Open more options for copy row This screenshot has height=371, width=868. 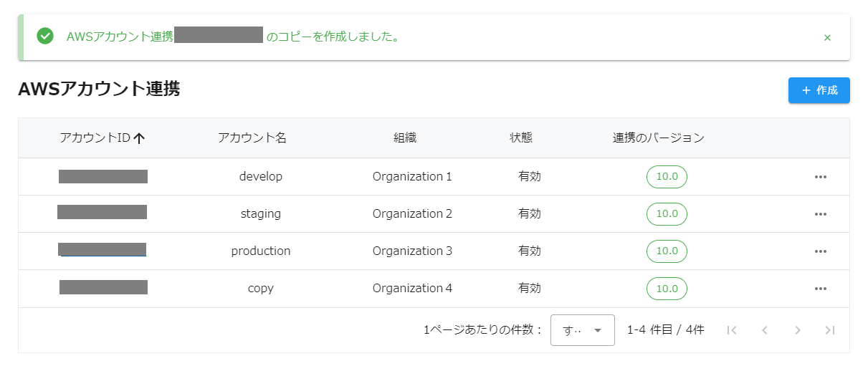pyautogui.click(x=821, y=289)
